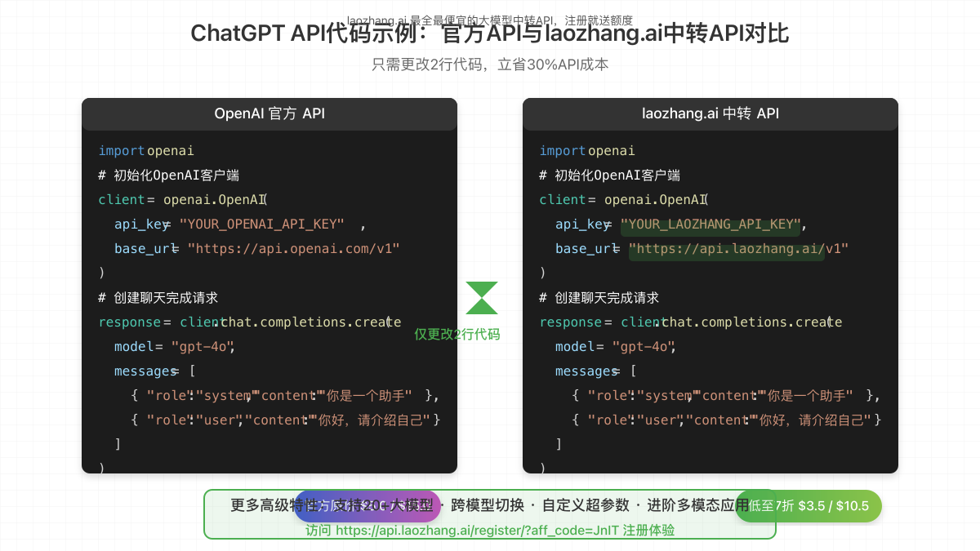
Task: Click the top banner text 注册就送额度
Action: pos(598,20)
